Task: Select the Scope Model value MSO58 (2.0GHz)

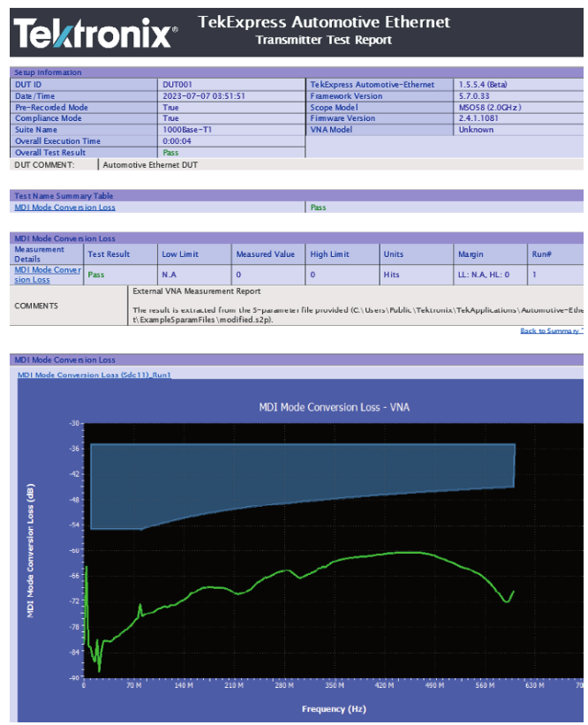Action: (x=489, y=107)
